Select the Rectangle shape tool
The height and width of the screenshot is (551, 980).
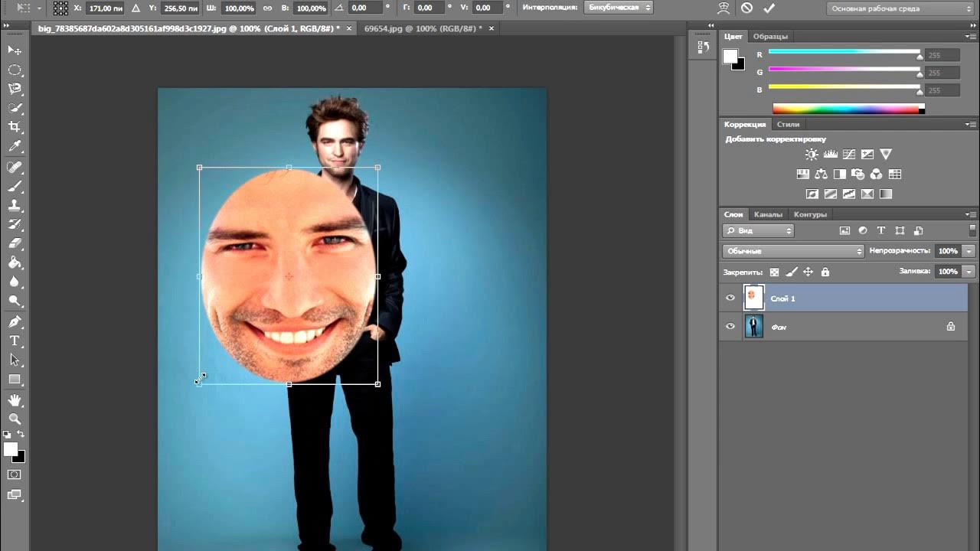click(15, 379)
